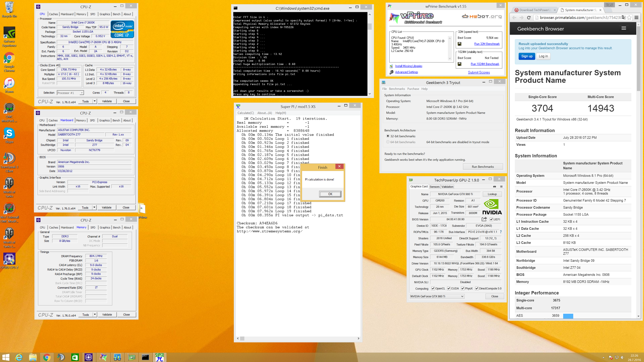This screenshot has width=644, height=362.
Task: Click the Windows Start button on taskbar
Action: pos(6,357)
